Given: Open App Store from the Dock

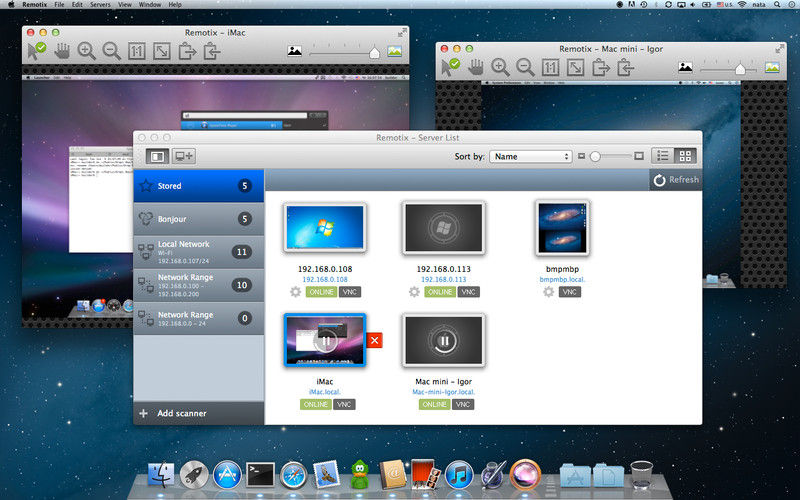Looking at the screenshot, I should point(227,475).
